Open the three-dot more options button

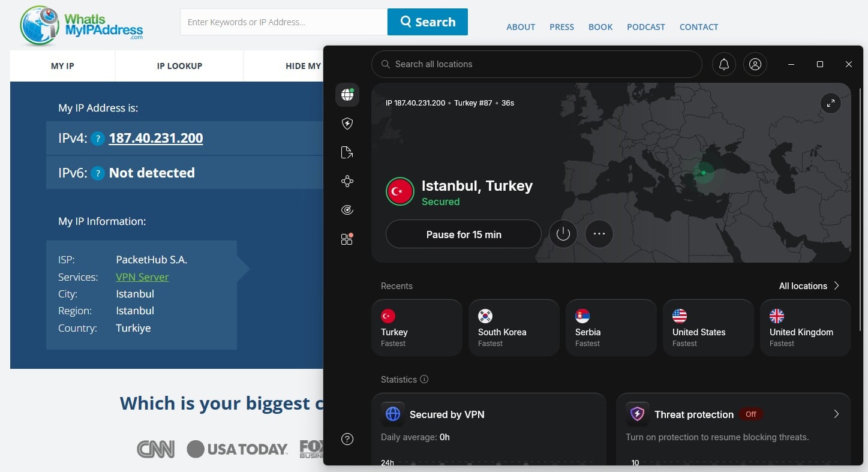pyautogui.click(x=599, y=234)
